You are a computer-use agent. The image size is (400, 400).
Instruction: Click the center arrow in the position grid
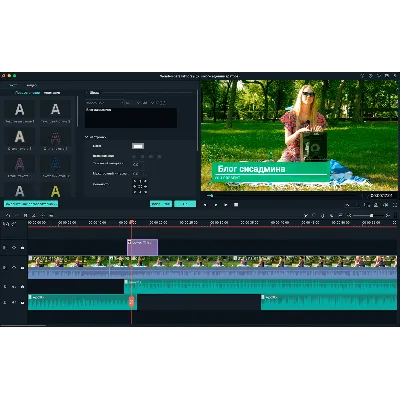[x=140, y=187]
